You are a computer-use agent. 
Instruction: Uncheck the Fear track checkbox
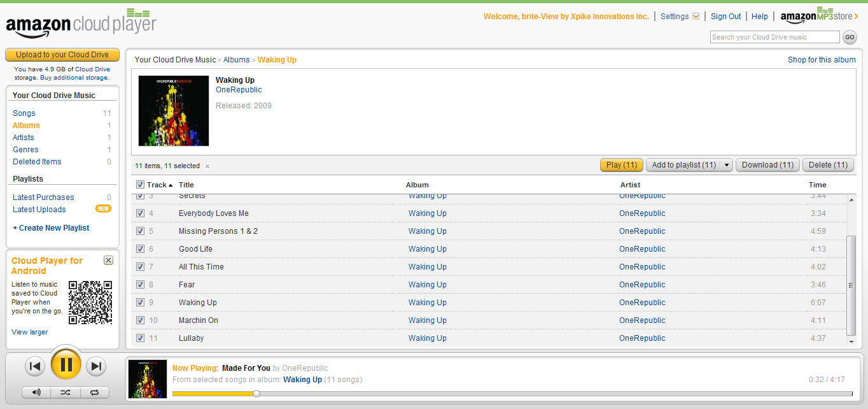pos(140,285)
